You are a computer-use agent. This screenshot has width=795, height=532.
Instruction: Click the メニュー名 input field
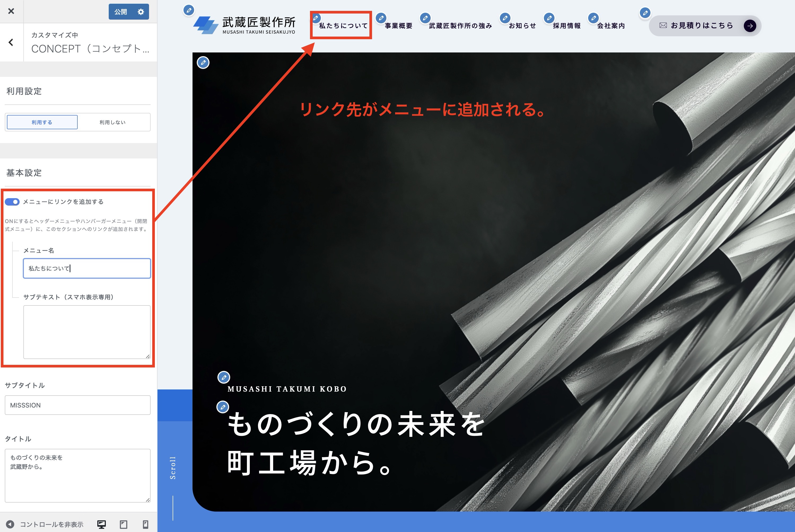87,268
